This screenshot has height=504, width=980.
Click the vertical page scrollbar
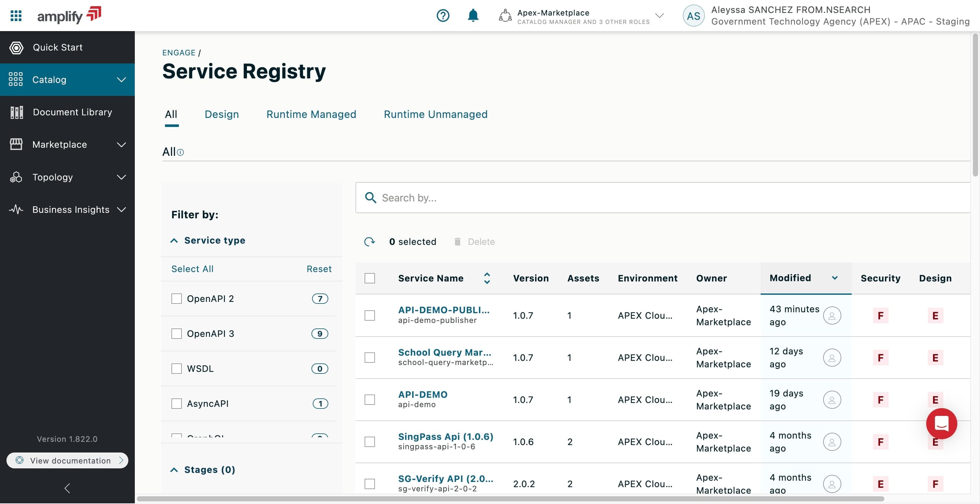point(975,105)
